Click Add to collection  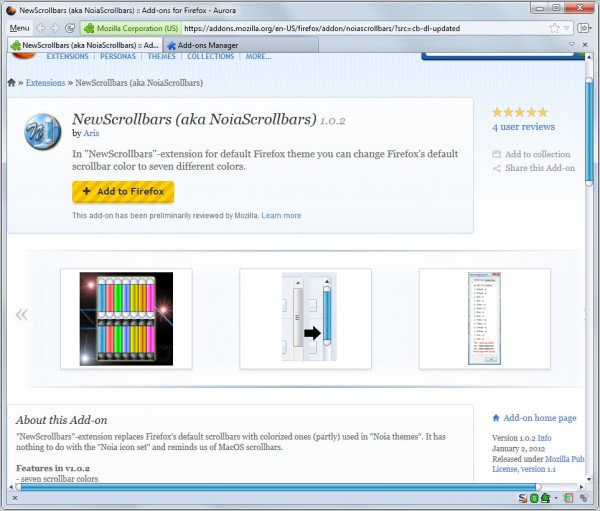538,154
